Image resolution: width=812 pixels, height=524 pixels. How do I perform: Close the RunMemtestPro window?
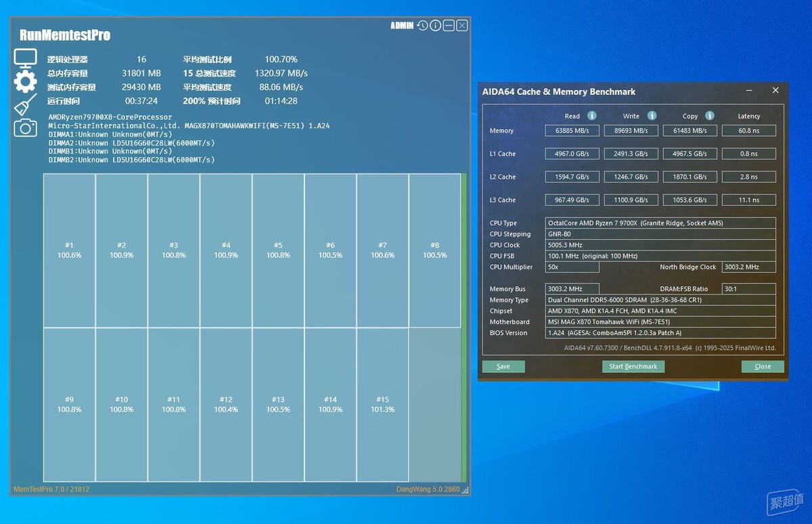462,26
